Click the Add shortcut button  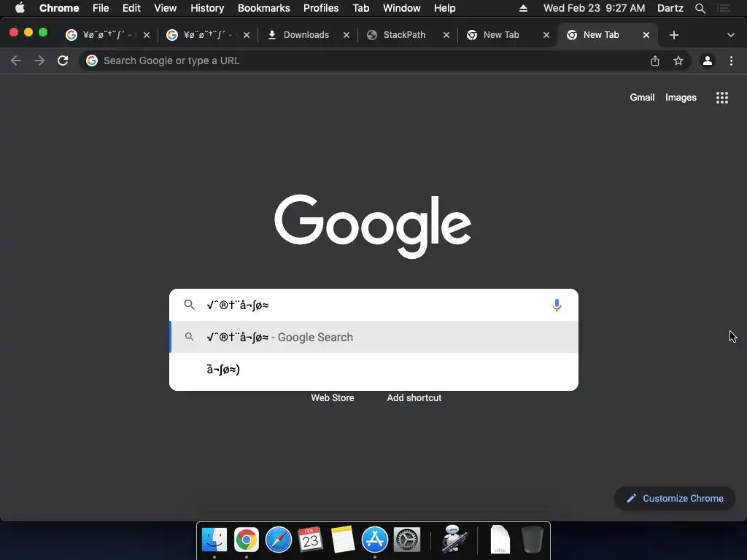point(414,397)
